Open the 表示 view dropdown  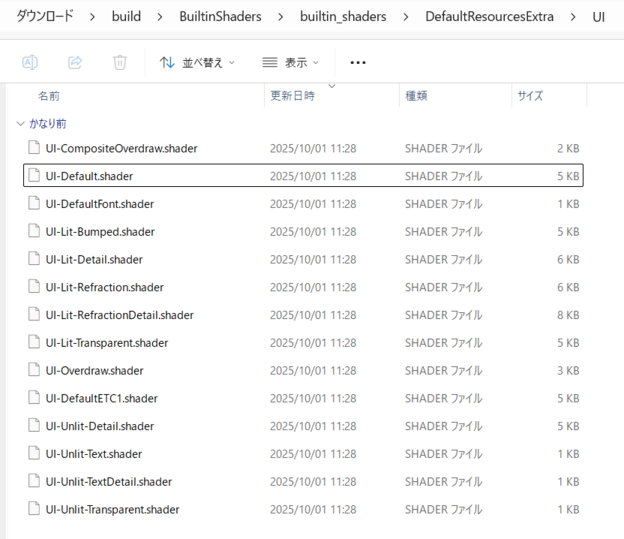pos(291,62)
